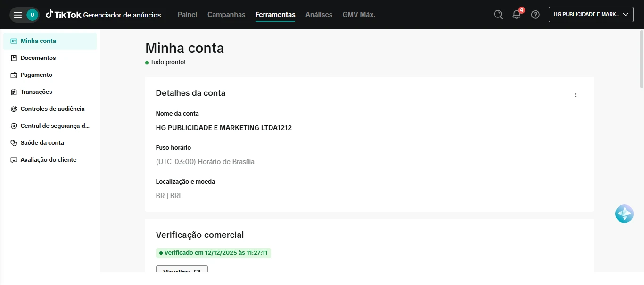
Task: Click the green user avatar icon
Action: coord(32,15)
